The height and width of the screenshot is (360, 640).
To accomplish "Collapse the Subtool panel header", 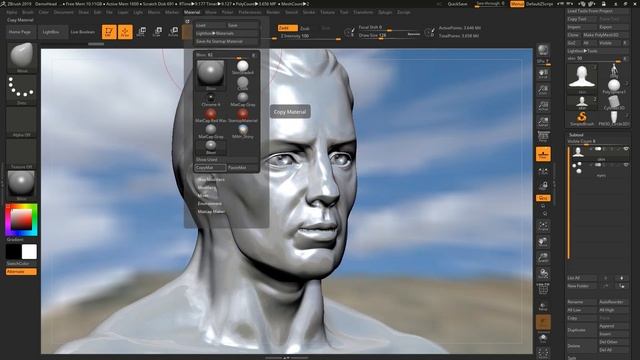I will [x=576, y=135].
